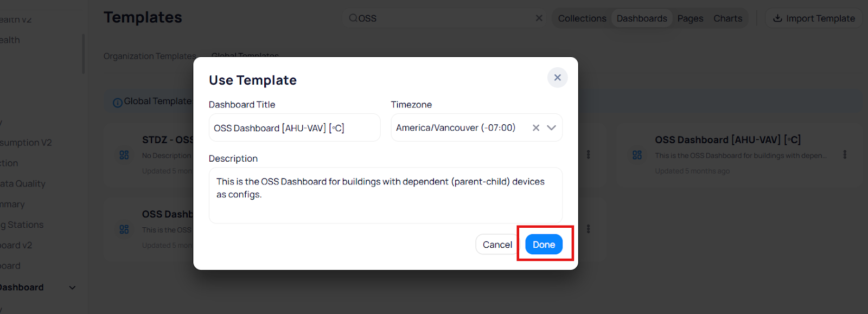
Task: Click the Import Template button
Action: (x=814, y=18)
